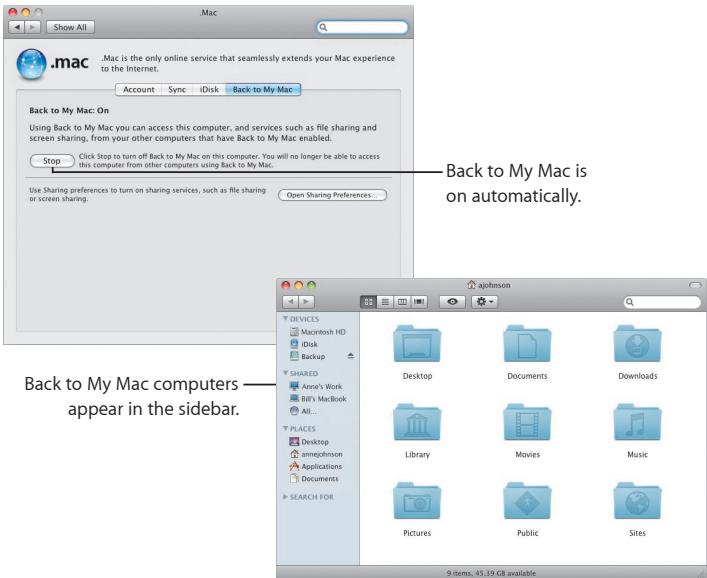Open Sharing Preferences
This screenshot has height=578, width=707.
pos(332,195)
